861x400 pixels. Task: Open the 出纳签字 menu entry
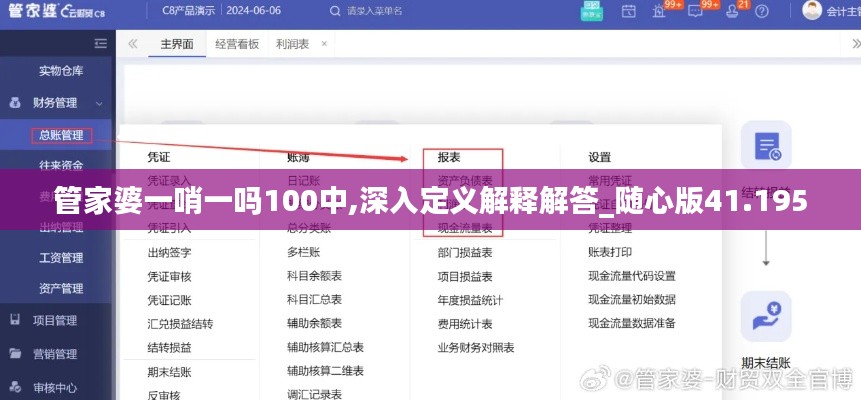pyautogui.click(x=169, y=253)
